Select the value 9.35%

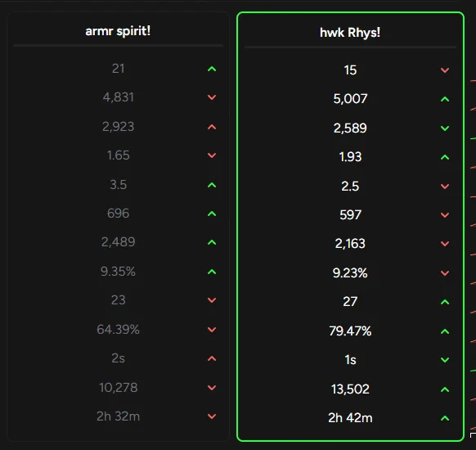[x=118, y=272]
